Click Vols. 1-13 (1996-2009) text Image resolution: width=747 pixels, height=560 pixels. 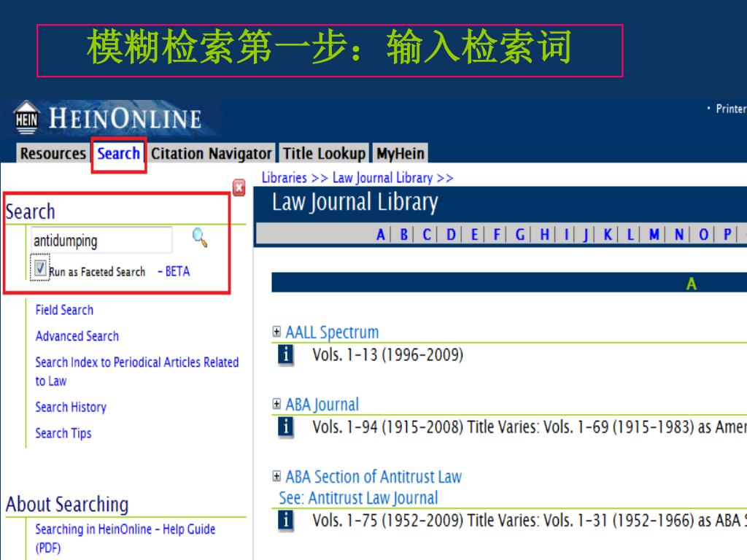(388, 355)
